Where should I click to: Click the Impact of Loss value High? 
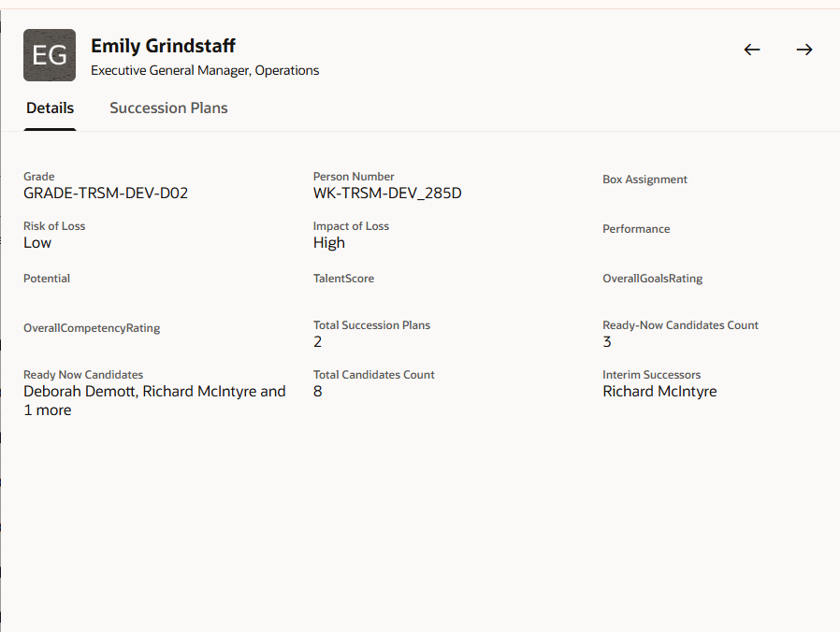click(328, 242)
